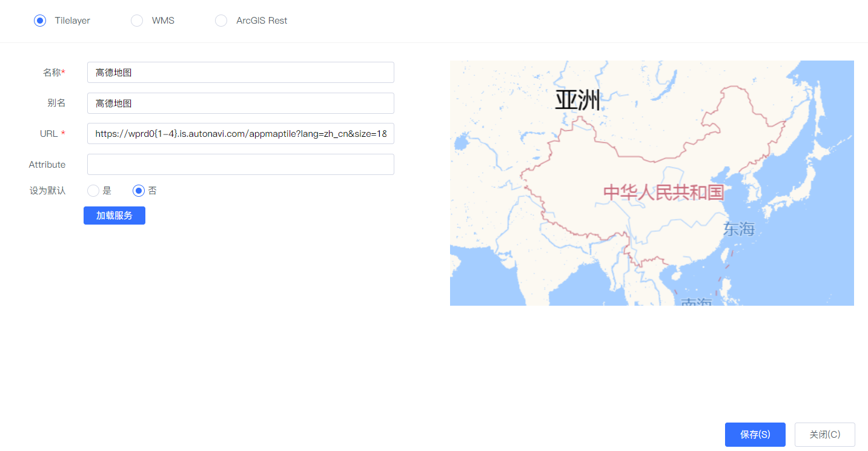The image size is (868, 451).
Task: Select the Tilelayer radio button
Action: (40, 21)
